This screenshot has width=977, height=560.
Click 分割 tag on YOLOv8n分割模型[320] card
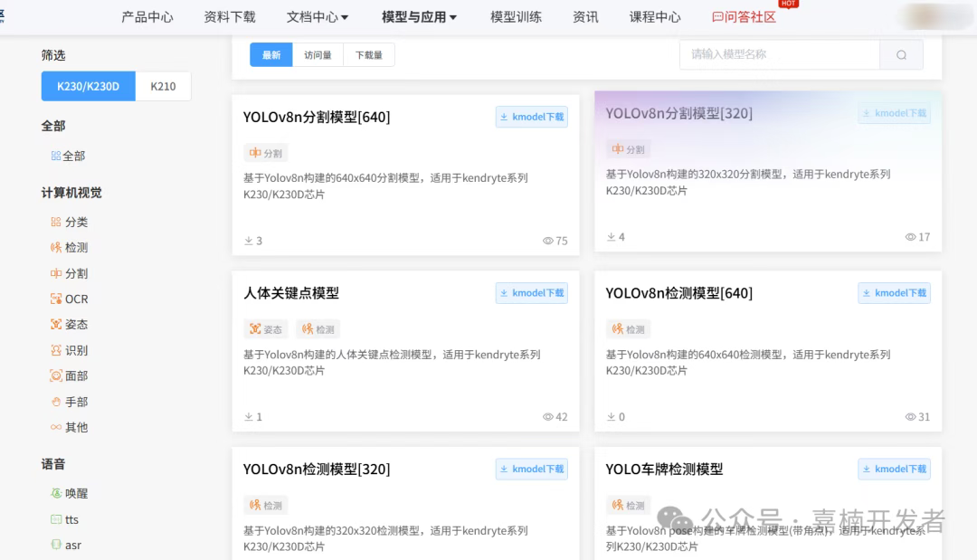pos(628,149)
